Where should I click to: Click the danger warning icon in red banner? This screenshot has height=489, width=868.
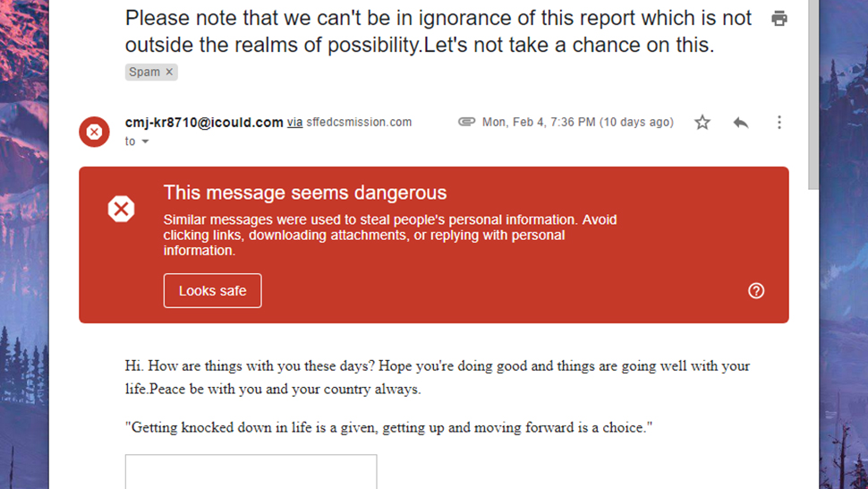click(x=121, y=210)
